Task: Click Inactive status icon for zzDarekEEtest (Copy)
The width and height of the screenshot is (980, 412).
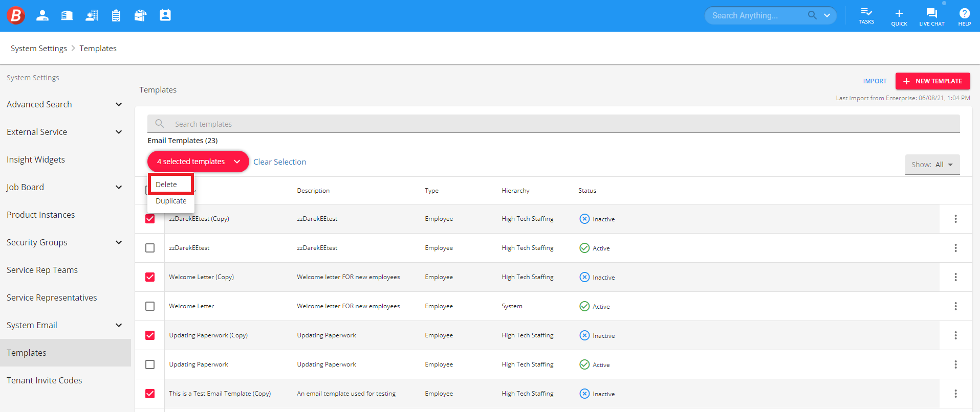Action: [584, 219]
